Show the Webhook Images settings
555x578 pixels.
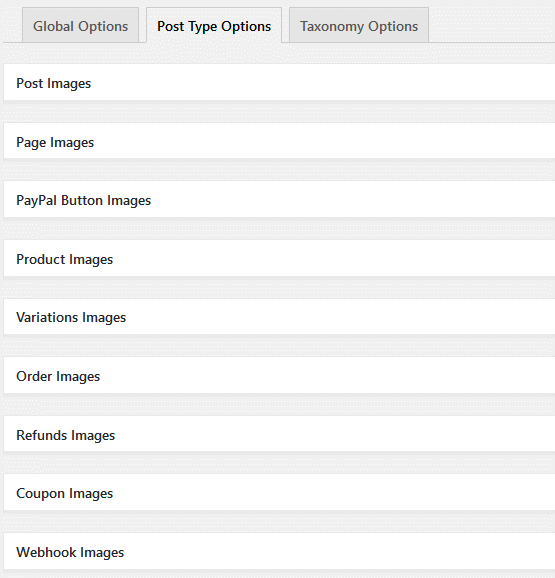tap(279, 551)
